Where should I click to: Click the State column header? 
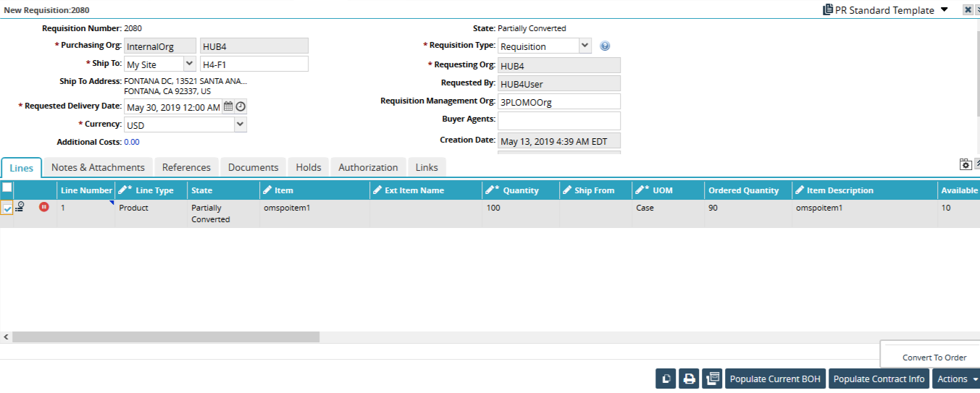224,190
